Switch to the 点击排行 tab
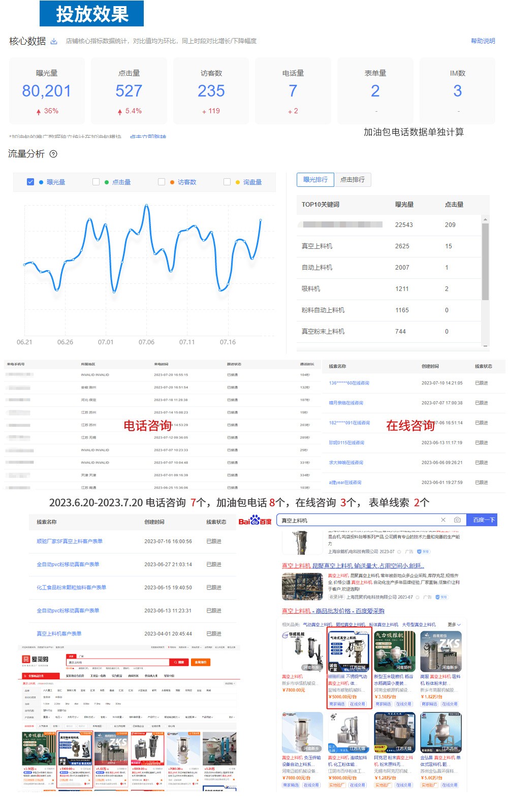 pos(353,180)
